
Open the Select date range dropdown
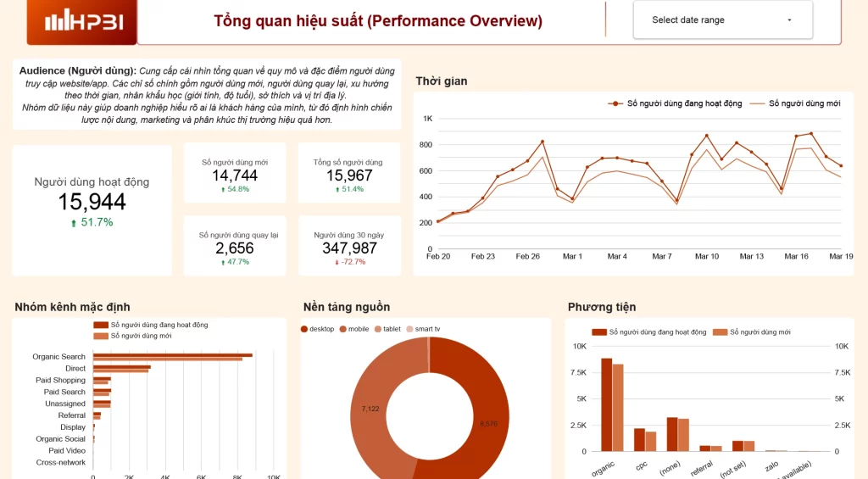pyautogui.click(x=722, y=20)
